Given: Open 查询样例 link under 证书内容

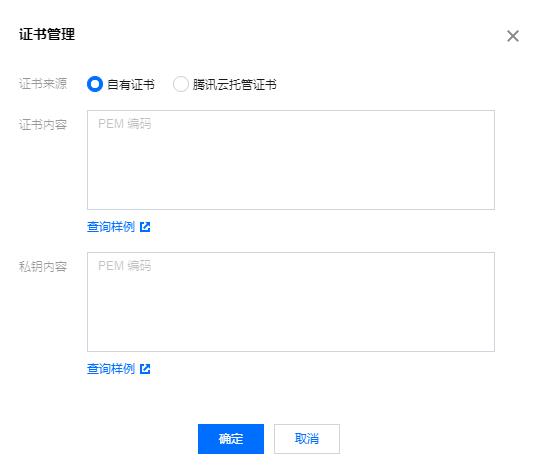Looking at the screenshot, I should point(111,227).
